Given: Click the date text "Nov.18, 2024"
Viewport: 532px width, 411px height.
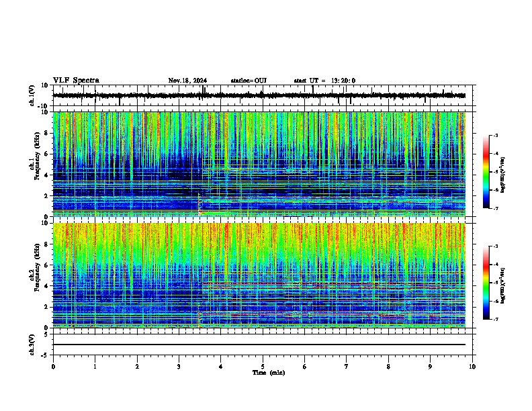Looking at the screenshot, I should point(187,81).
